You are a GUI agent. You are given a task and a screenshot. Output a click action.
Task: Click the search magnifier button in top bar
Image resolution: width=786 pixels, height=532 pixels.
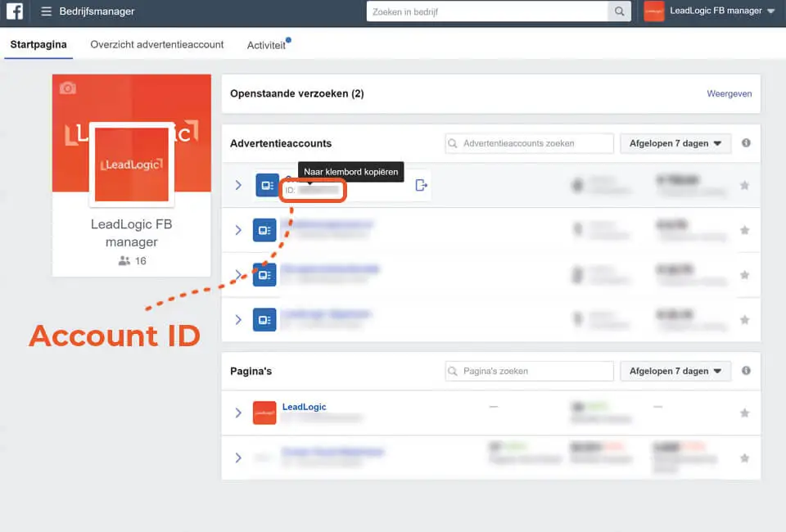620,11
